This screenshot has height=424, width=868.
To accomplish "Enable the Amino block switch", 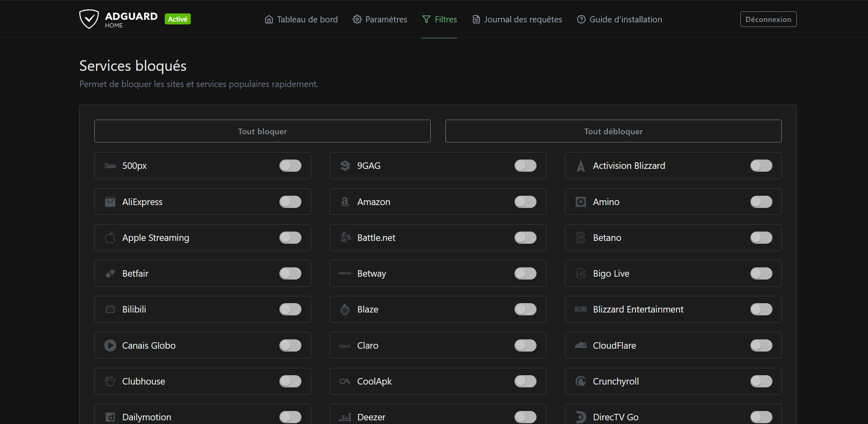I will click(761, 202).
